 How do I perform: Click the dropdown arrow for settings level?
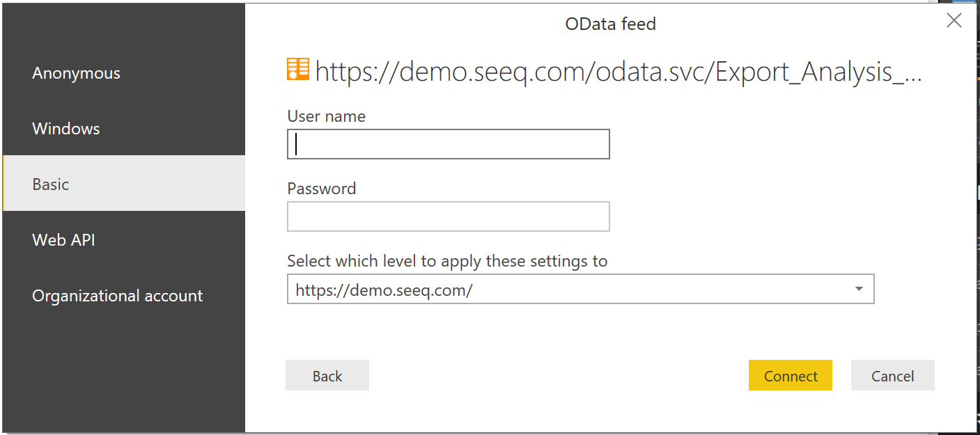click(859, 290)
